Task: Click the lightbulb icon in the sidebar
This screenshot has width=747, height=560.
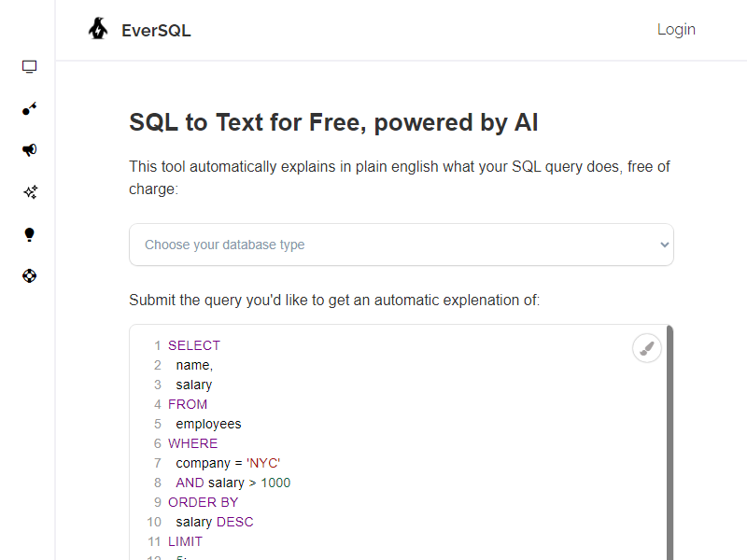Action: tap(29, 234)
